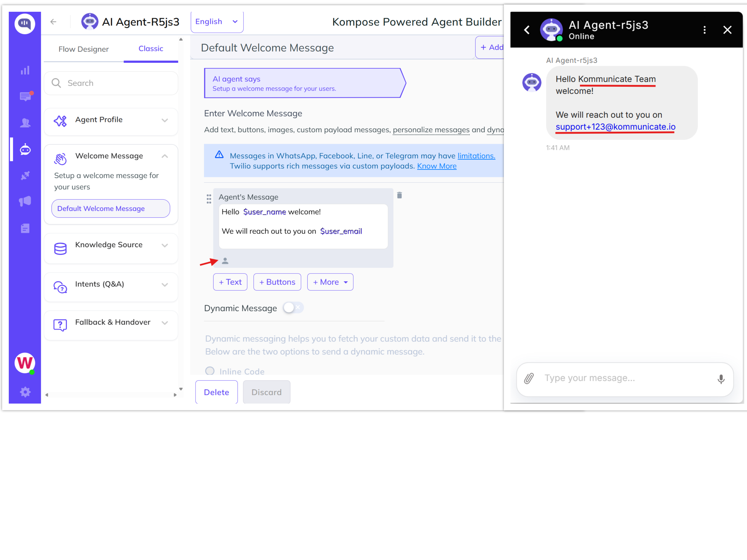Screen dimensions: 747x560
Task: Click the chat header bot avatar
Action: point(551,30)
